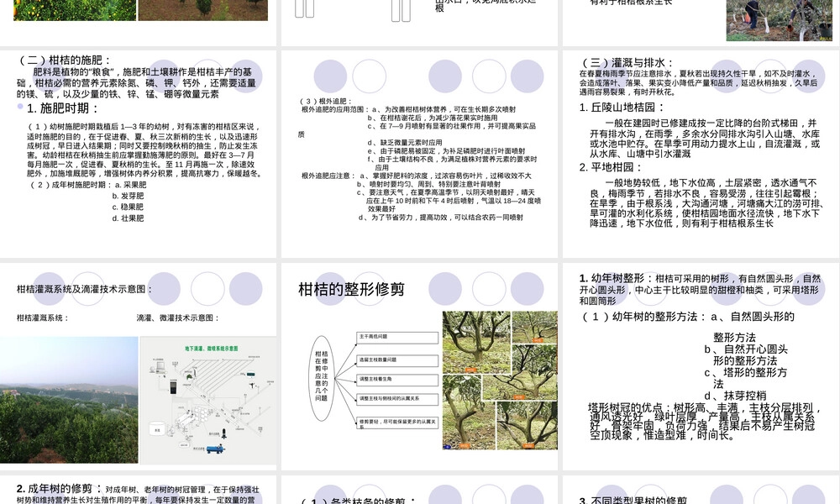Viewport: 840px width, 504px height.
Task: Click the label 柑桔灌溉系统:
Action: pyautogui.click(x=43, y=318)
